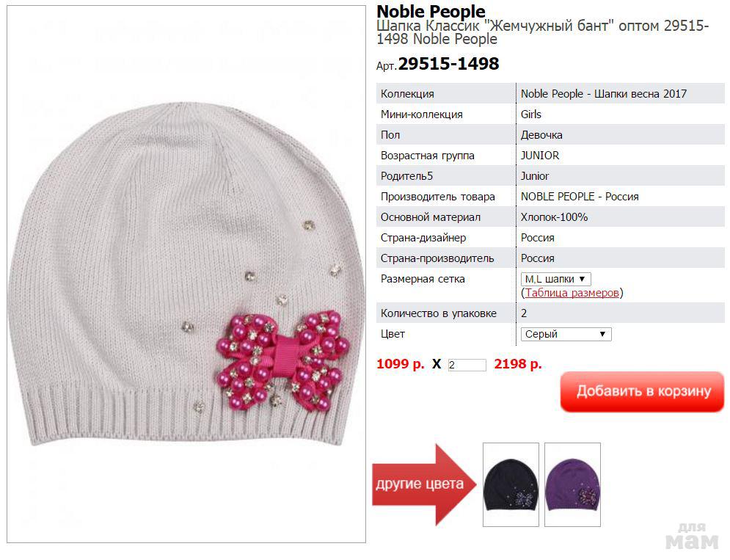Expand the "Серый" color dropdown
The image size is (730, 560).
click(x=566, y=334)
